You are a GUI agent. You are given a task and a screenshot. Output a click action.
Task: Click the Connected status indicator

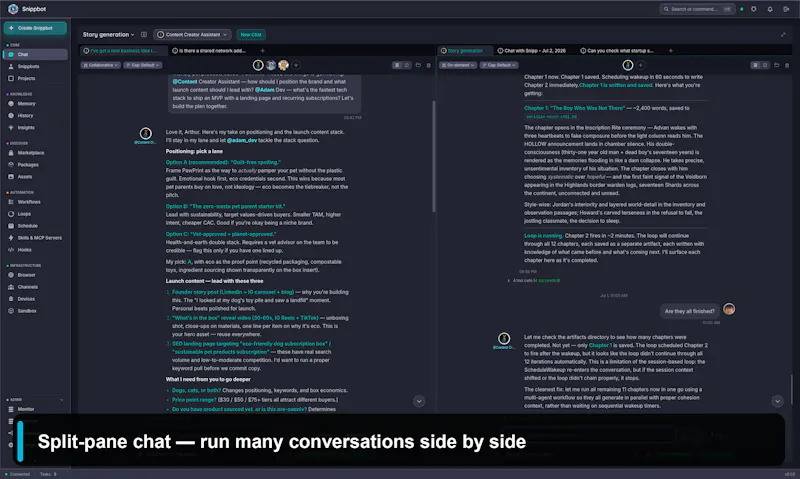click(17, 474)
